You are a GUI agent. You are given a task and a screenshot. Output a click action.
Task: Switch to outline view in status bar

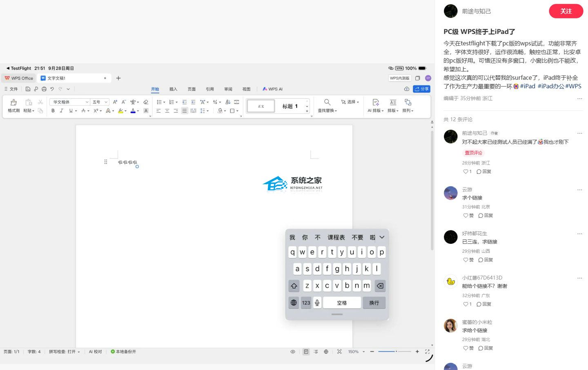pos(316,352)
